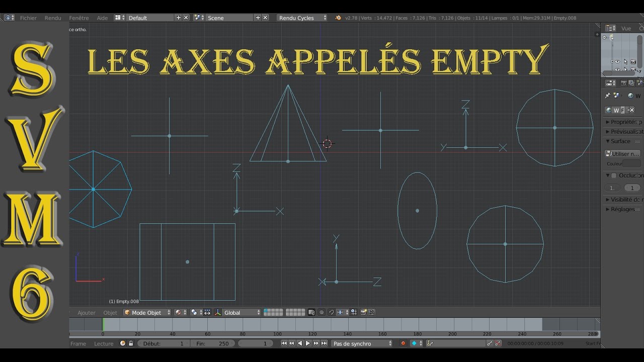Click the screen layout browse icon

coord(120,18)
